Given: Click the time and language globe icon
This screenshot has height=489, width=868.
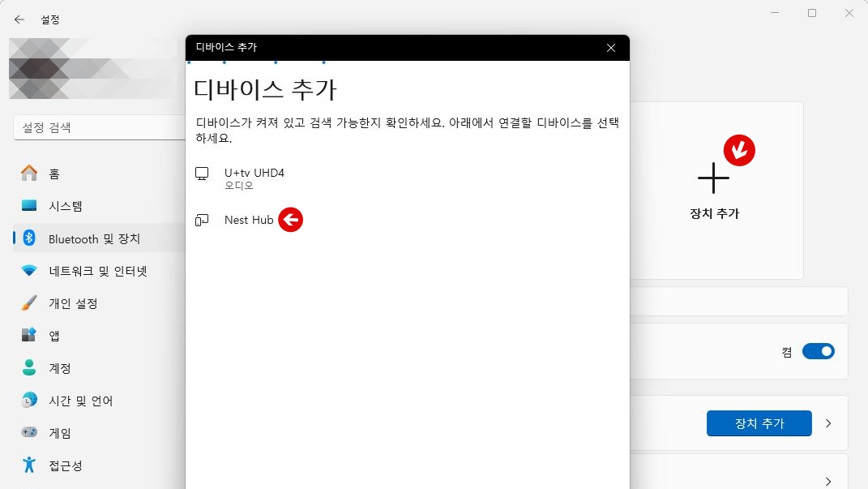Looking at the screenshot, I should tap(29, 399).
